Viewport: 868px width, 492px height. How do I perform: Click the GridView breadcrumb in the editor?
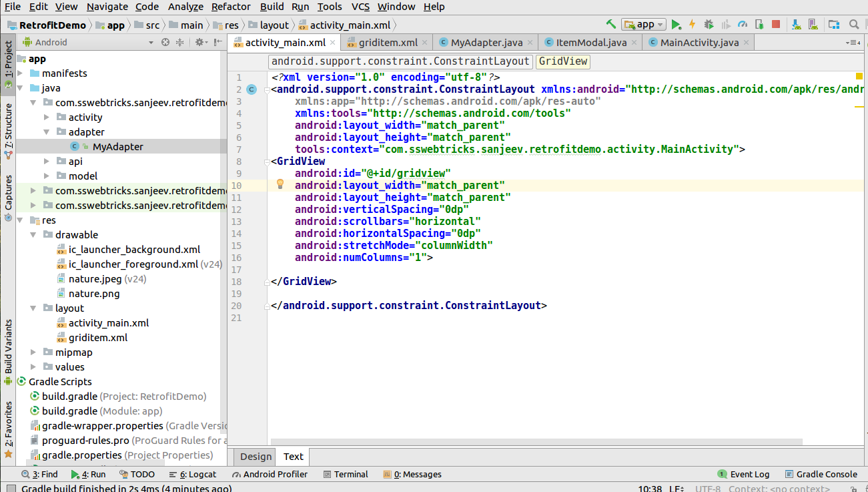click(x=563, y=61)
